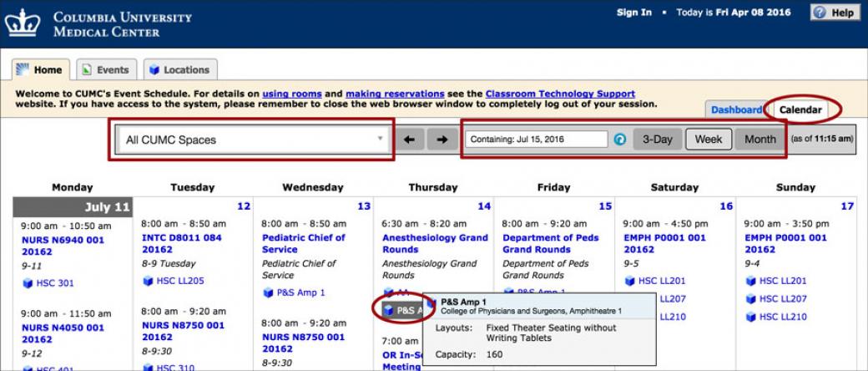Open location HSC 301

tap(55, 283)
